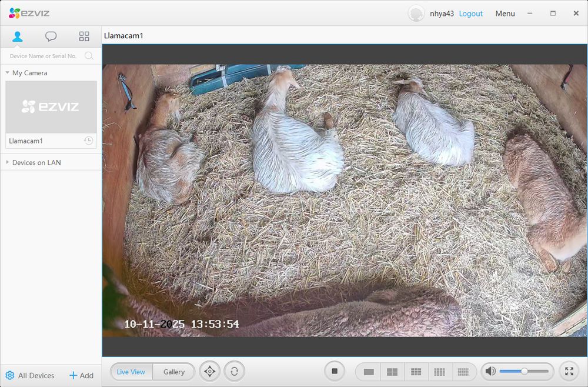Select four-window grid layout
This screenshot has width=588, height=387.
392,372
